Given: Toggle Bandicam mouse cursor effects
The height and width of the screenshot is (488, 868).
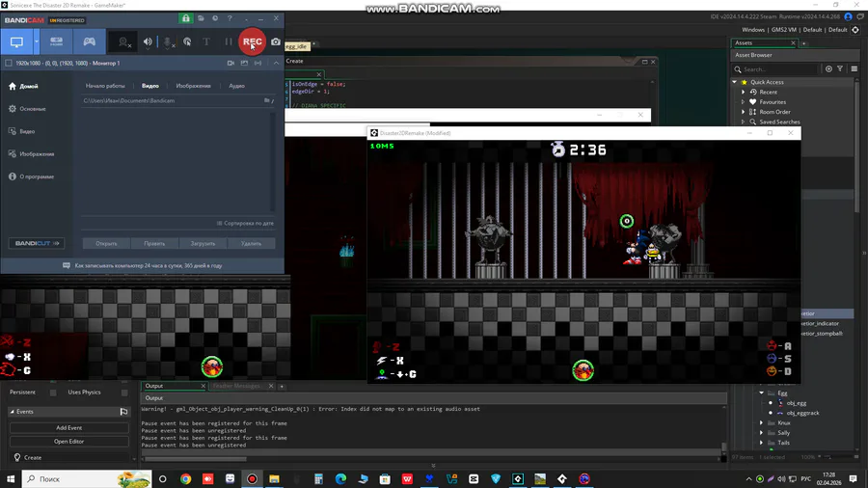Looking at the screenshot, I should (187, 42).
